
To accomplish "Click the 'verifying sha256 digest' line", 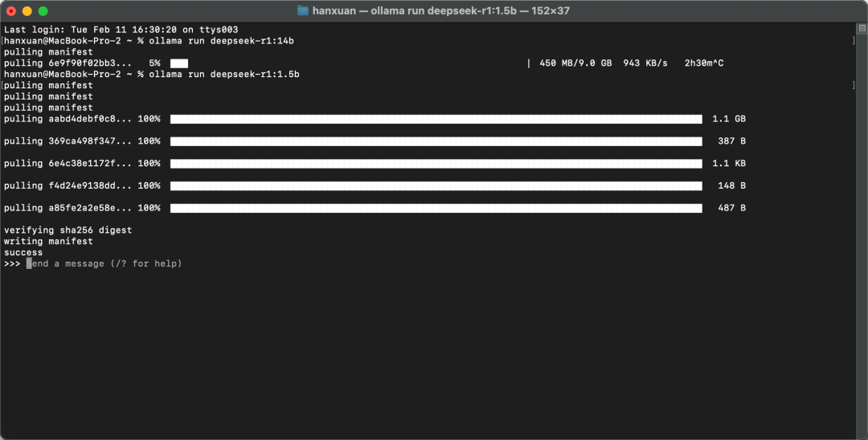I will click(68, 230).
